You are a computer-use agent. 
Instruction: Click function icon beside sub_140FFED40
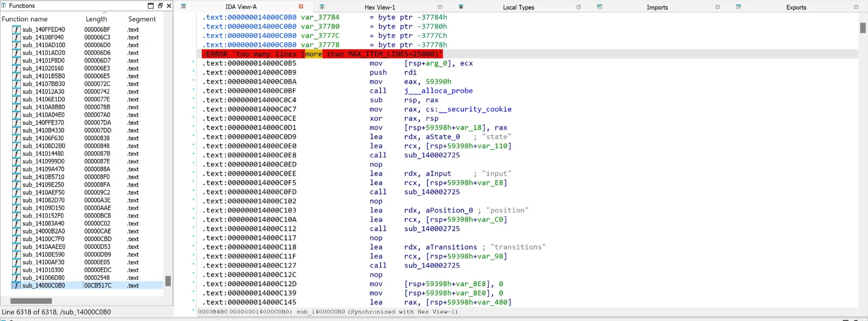click(16, 30)
